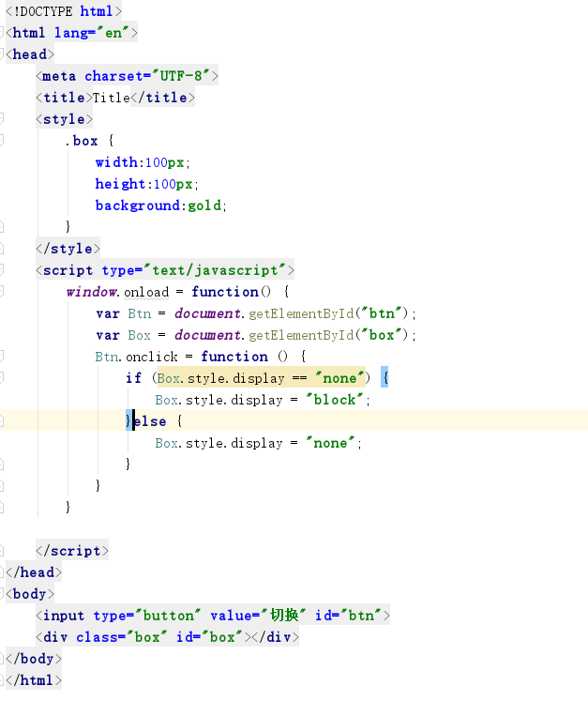Click the div class="box" attribute
This screenshot has width=588, height=701.
point(122,637)
